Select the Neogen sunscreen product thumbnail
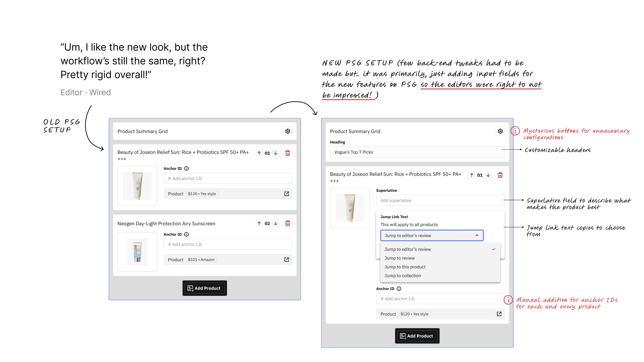Image resolution: width=644 pixels, height=362 pixels. coord(137,252)
